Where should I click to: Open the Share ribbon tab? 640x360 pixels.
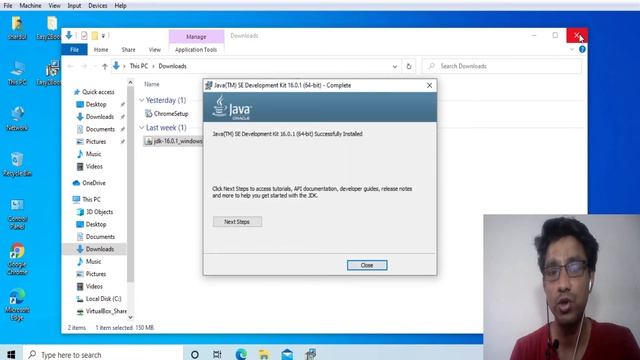(128, 49)
